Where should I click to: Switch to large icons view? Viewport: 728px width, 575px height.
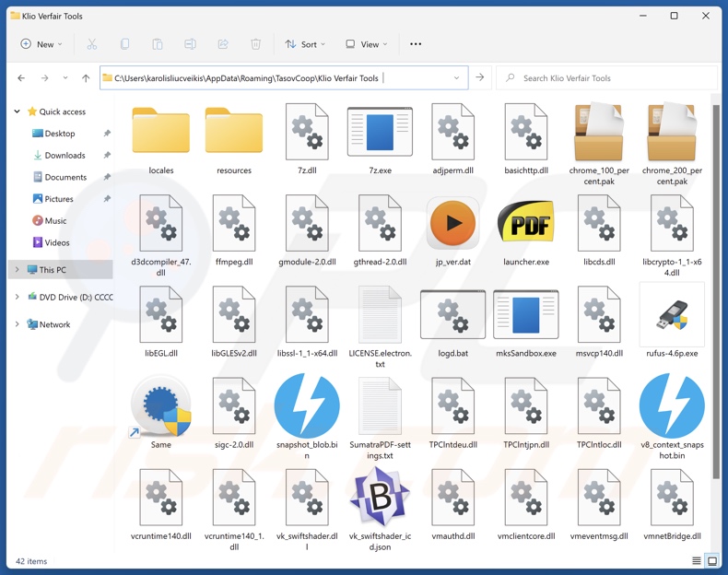point(711,560)
